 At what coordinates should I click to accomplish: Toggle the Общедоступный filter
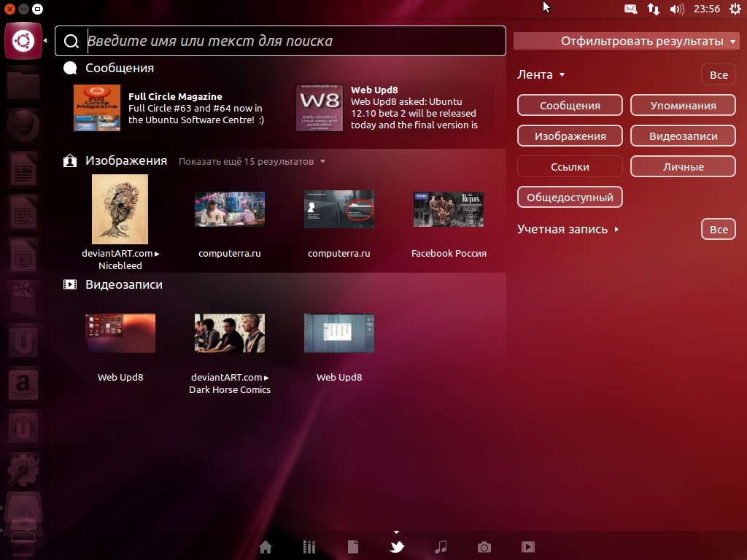570,197
